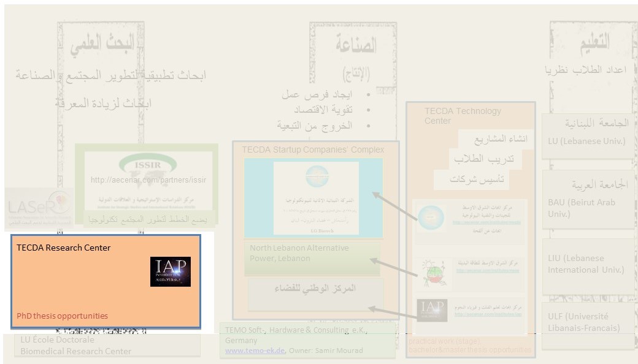Click the ISSIR green logo

coord(148,164)
